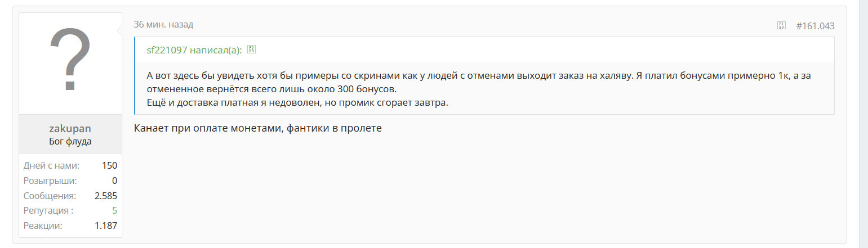Image resolution: width=868 pixels, height=248 pixels.
Task: Click the share icon beside post #161.043
Action: (781, 25)
